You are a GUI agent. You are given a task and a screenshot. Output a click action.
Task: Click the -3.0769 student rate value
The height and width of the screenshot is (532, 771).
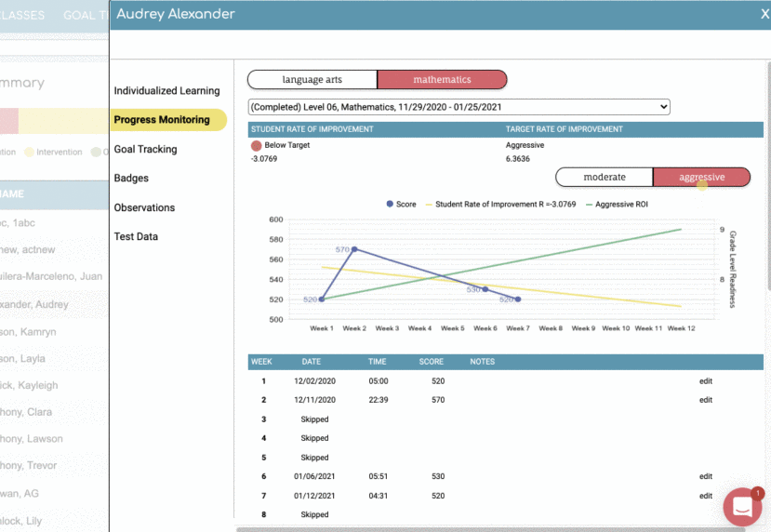[264, 159]
